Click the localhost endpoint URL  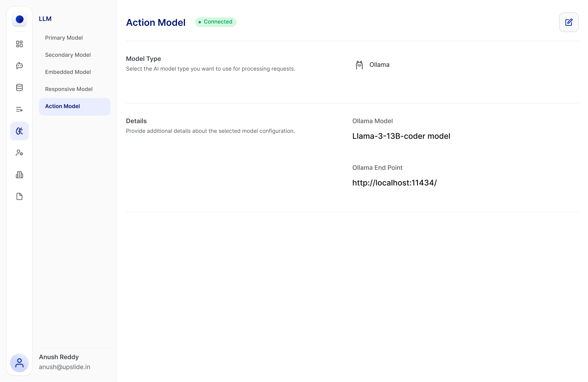394,183
